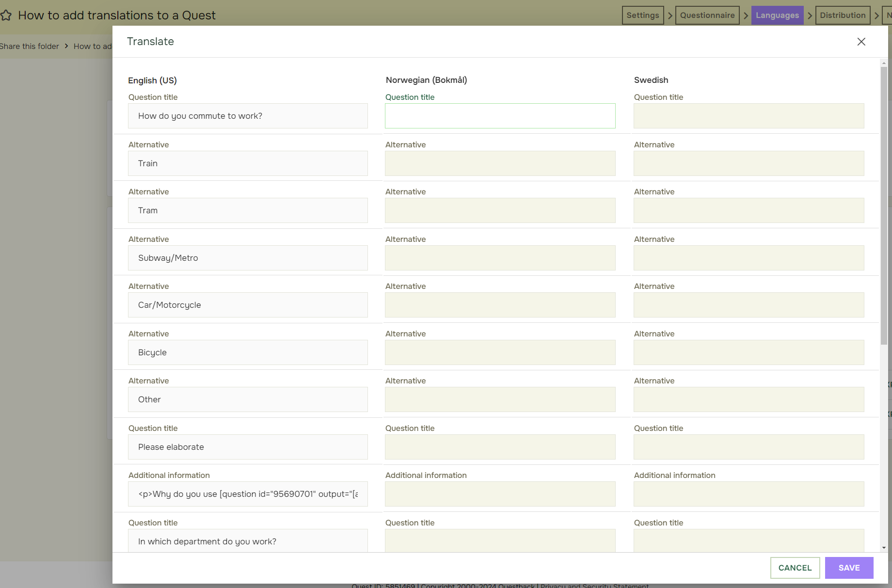This screenshot has height=588, width=892.
Task: Click the Swedish Question title field for commute question
Action: (749, 116)
